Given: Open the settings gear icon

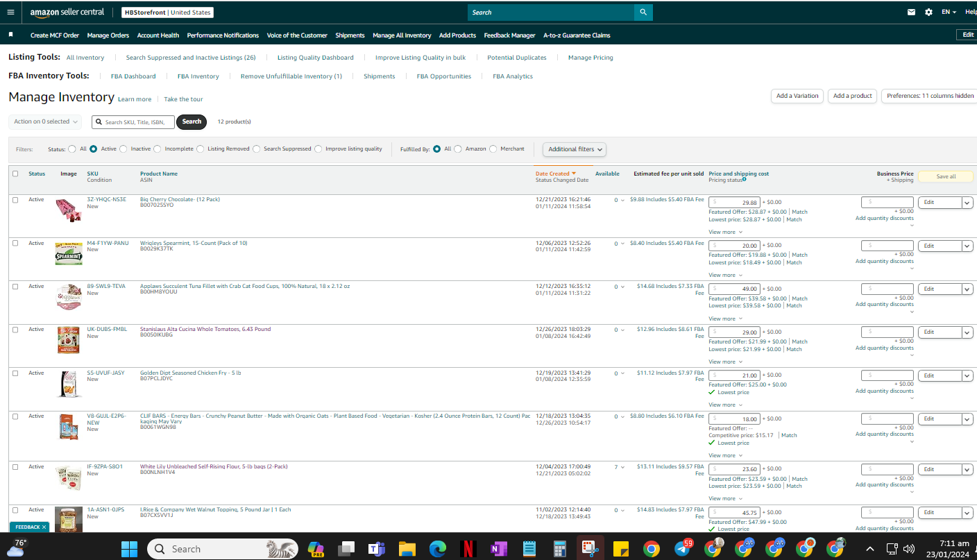Looking at the screenshot, I should coord(928,12).
